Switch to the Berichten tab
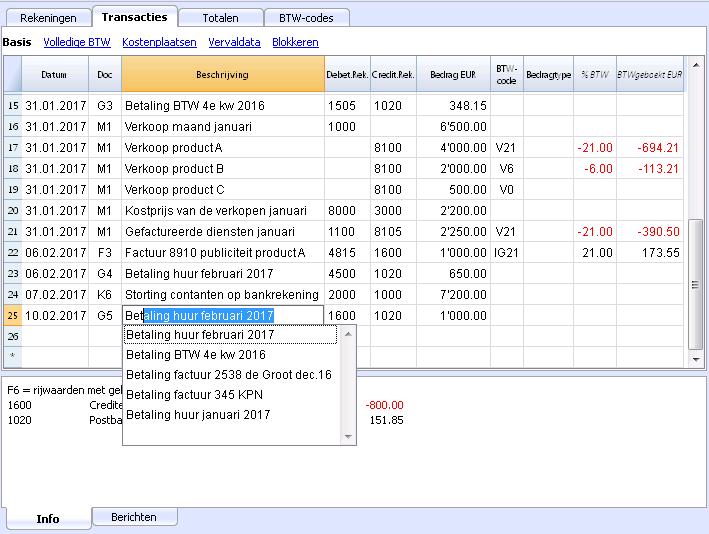 point(134,517)
